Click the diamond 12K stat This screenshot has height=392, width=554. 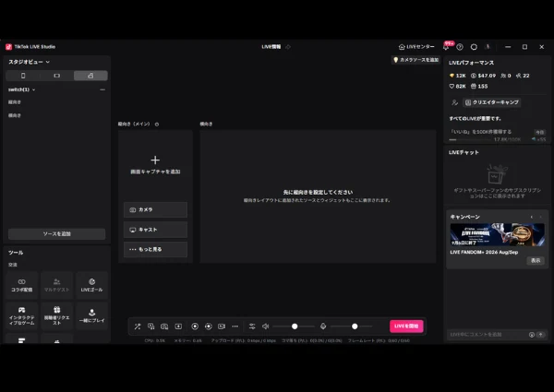pyautogui.click(x=458, y=76)
